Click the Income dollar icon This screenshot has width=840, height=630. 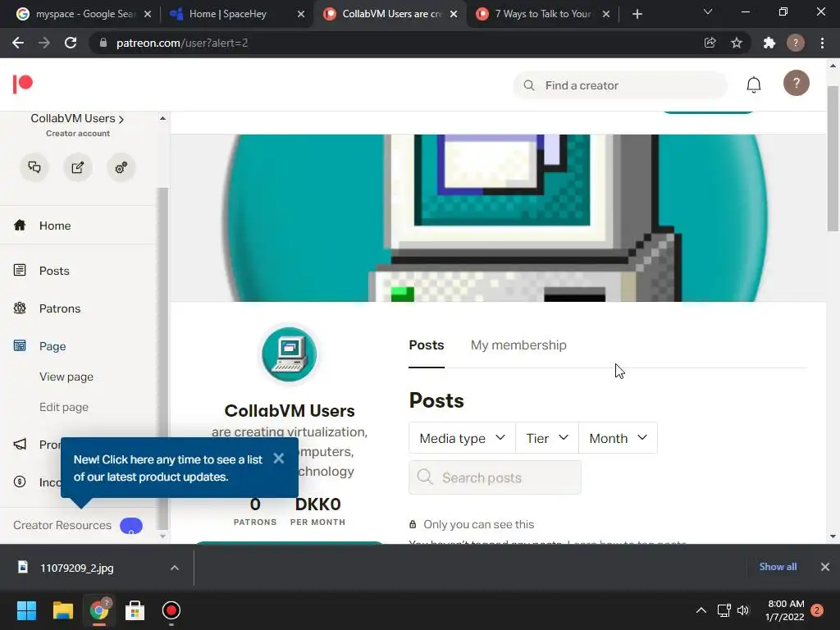pyautogui.click(x=20, y=482)
